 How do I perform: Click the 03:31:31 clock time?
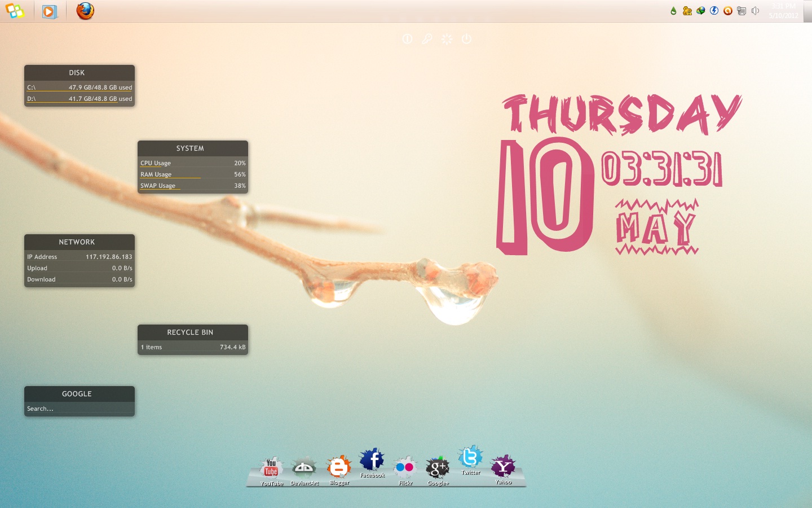[x=661, y=169]
